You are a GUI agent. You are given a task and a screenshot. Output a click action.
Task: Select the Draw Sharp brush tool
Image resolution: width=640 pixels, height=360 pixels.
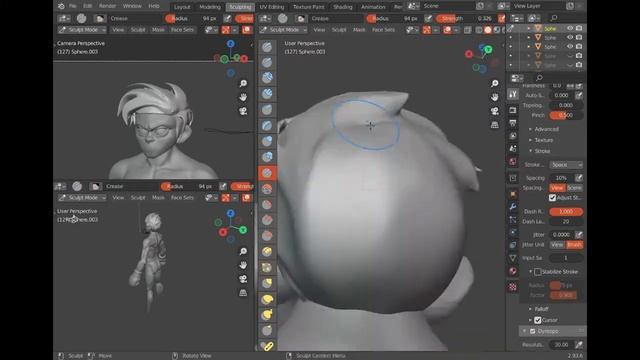click(267, 62)
